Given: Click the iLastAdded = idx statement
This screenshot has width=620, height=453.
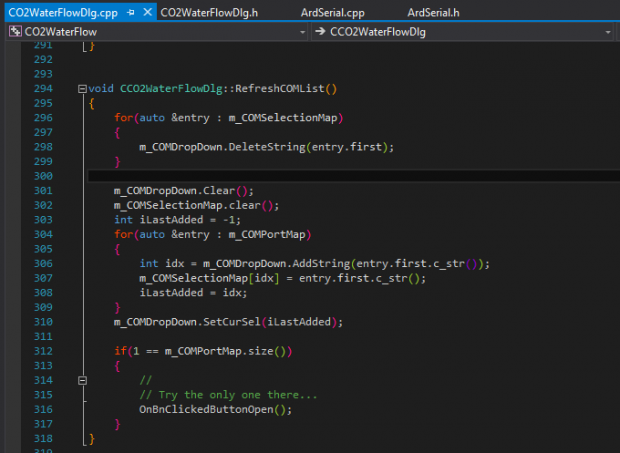Looking at the screenshot, I should (193, 293).
